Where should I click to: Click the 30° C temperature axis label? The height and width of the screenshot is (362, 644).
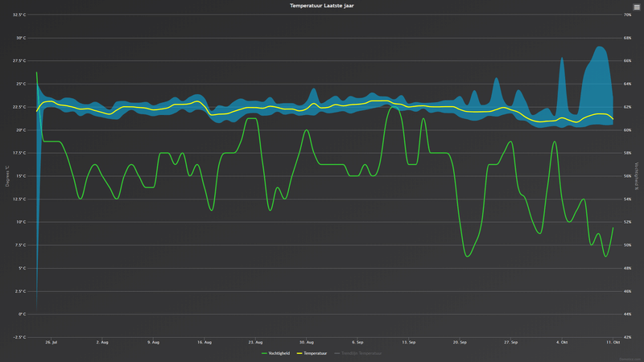[21, 38]
